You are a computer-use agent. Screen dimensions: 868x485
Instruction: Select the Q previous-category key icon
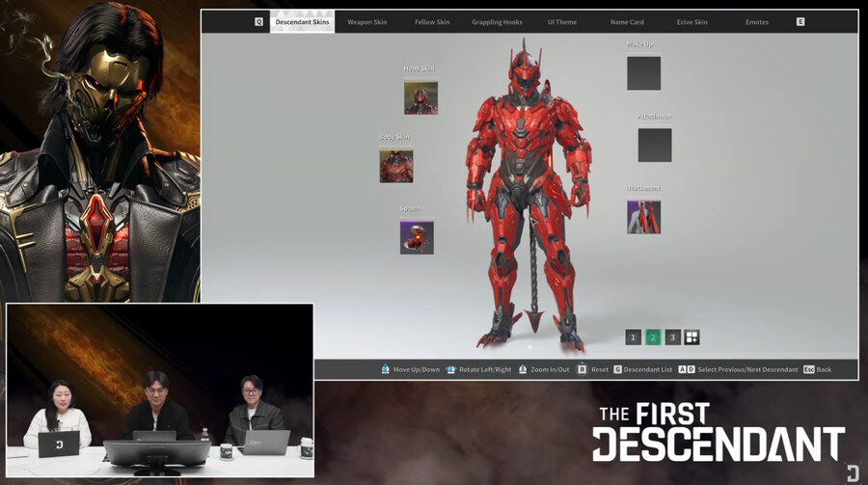[x=258, y=22]
